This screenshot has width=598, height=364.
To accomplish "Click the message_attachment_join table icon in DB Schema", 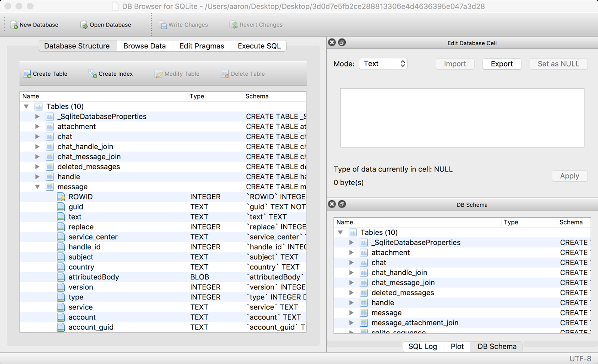I will (x=364, y=323).
